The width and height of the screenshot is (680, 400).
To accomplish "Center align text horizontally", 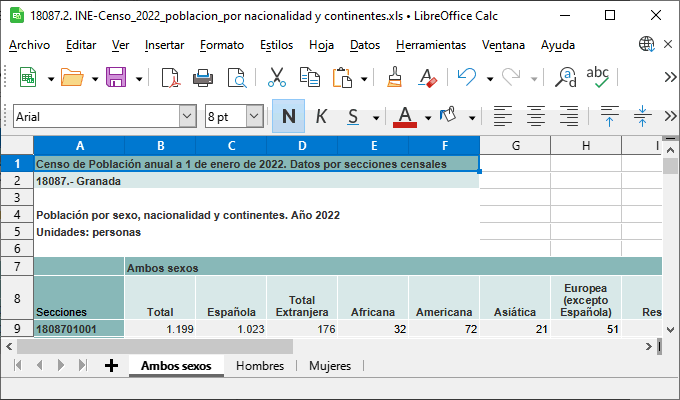I will point(536,116).
